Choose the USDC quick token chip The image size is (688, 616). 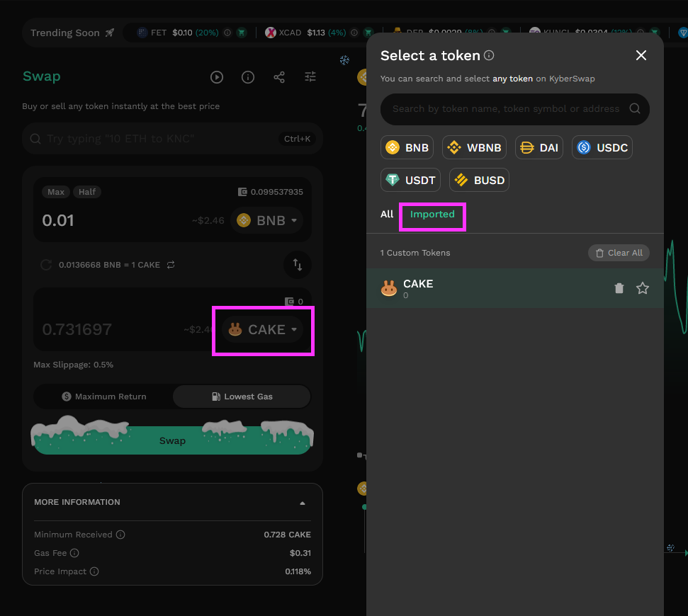coord(602,147)
